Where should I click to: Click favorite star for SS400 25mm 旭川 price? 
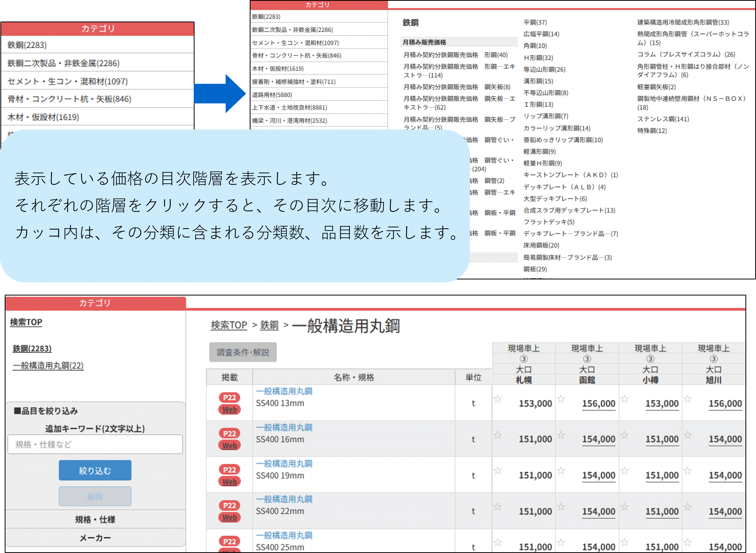click(x=688, y=542)
